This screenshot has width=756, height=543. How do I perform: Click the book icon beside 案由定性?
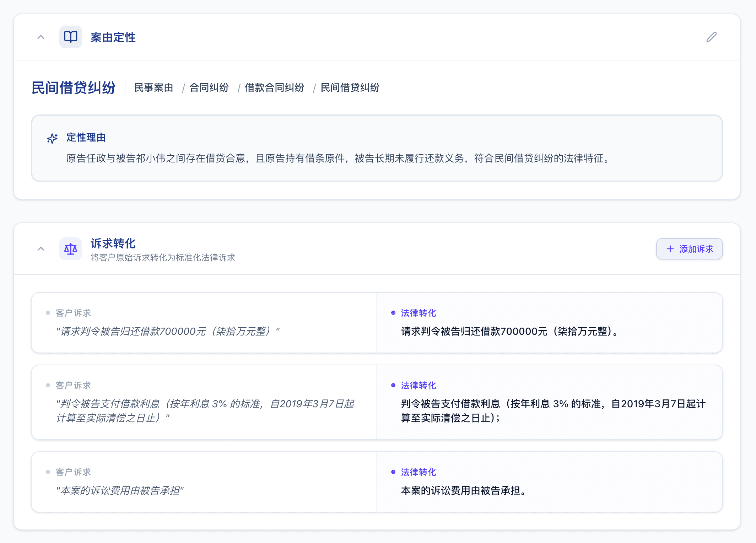click(x=71, y=37)
